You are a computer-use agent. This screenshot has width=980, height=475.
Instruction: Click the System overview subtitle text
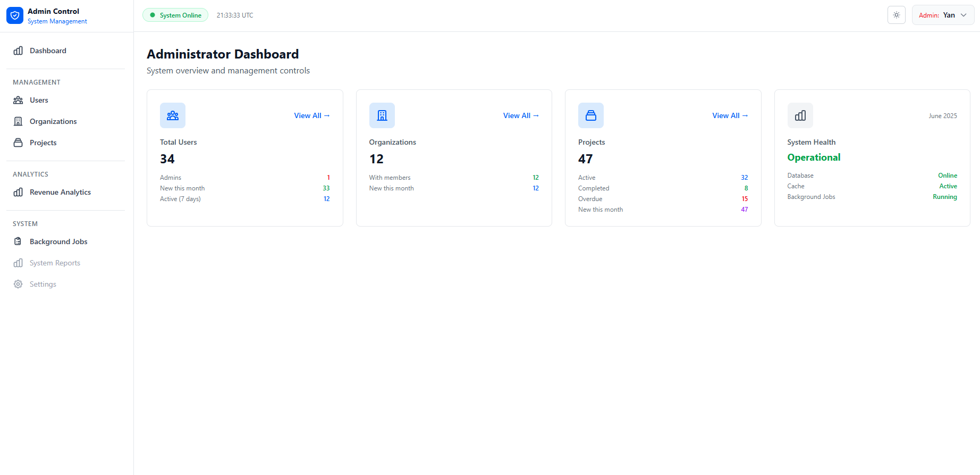[x=228, y=71]
